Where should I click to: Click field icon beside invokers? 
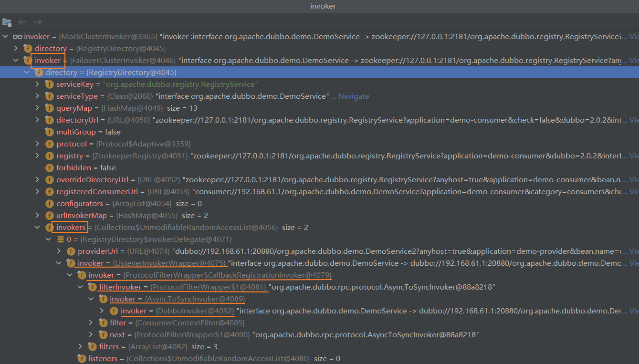coord(49,228)
